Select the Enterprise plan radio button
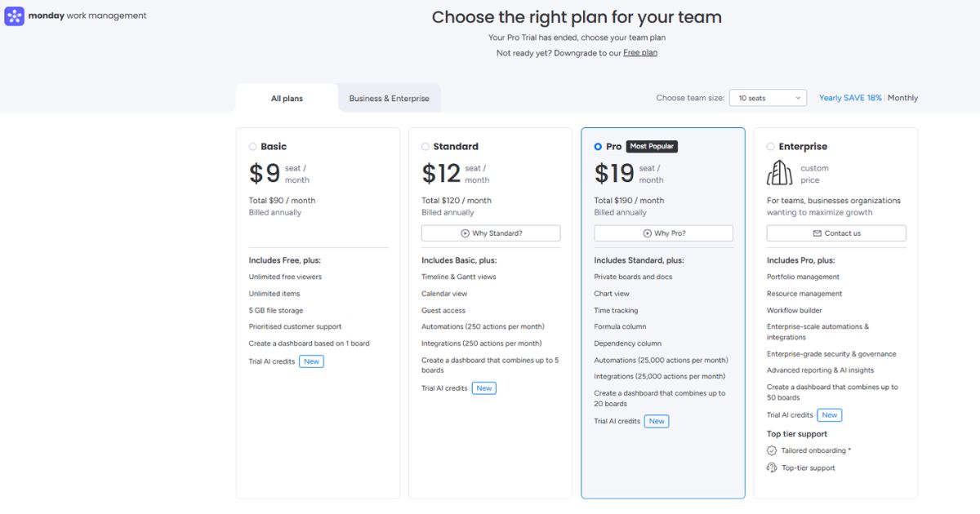 [771, 147]
